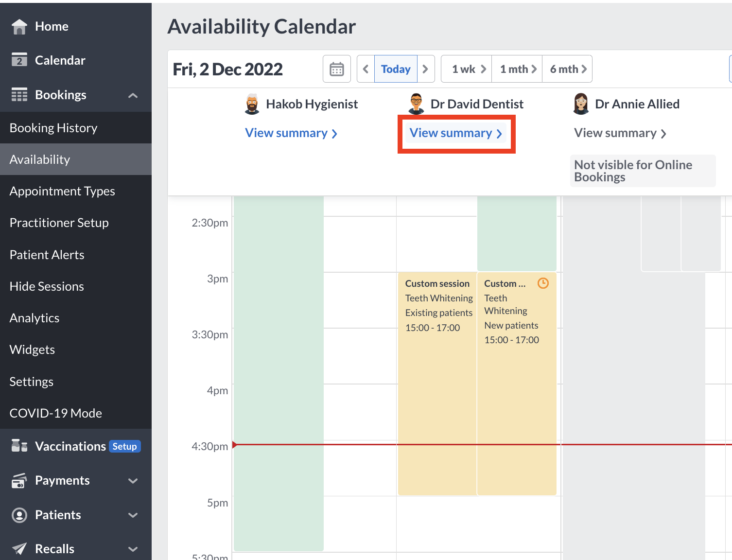Viewport: 732px width, 560px height.
Task: Select the Payments card icon
Action: coord(19,480)
